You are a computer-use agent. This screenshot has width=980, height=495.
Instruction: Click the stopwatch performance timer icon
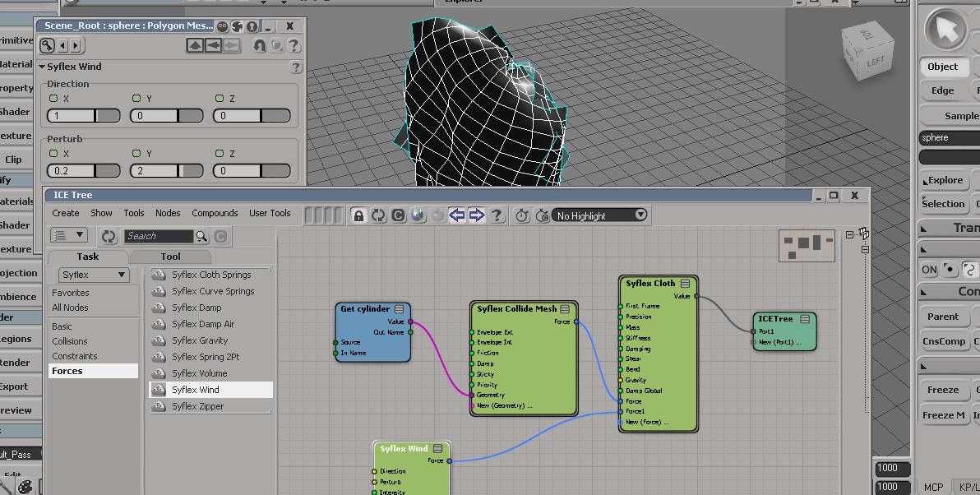tap(522, 215)
